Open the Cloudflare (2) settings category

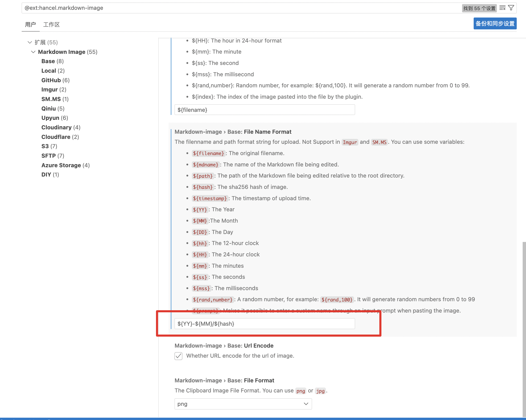coord(60,137)
